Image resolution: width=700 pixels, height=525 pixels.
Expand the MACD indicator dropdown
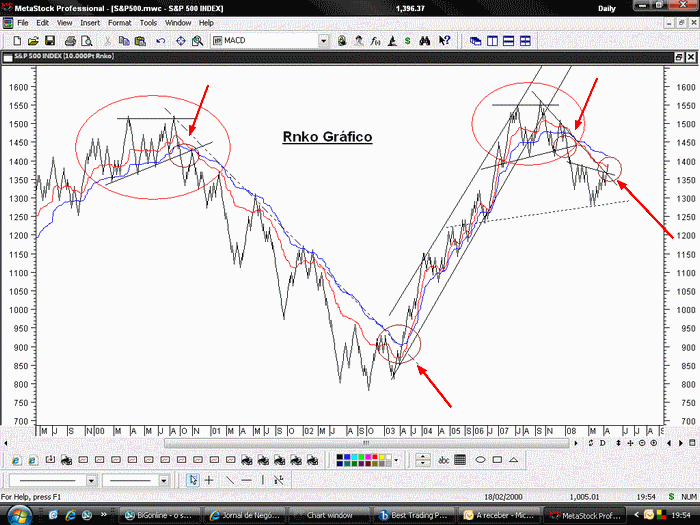coord(323,41)
